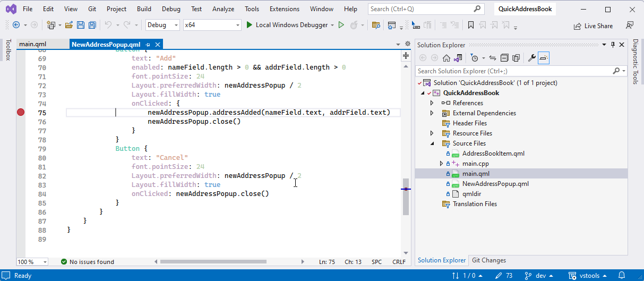Toggle pin on the NewAddressPopup.qml tab

click(148, 45)
